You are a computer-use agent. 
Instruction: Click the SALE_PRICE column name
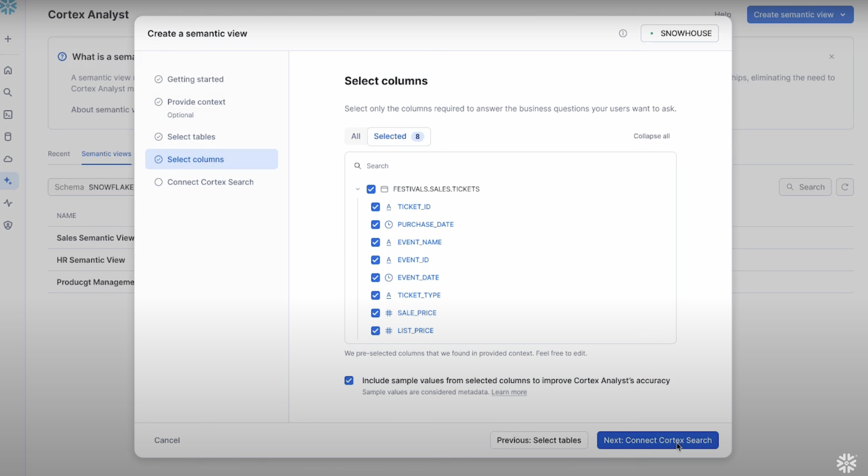coord(417,313)
